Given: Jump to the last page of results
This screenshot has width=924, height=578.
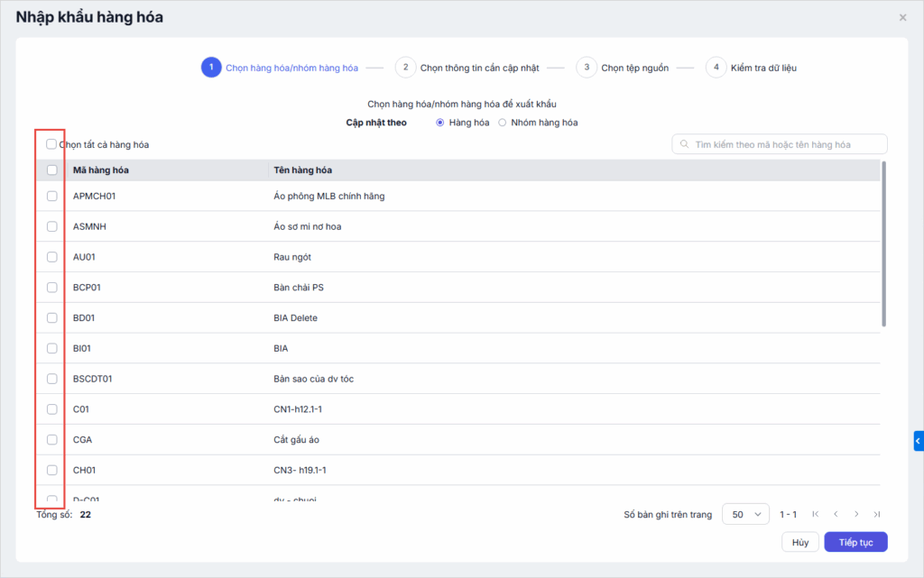Looking at the screenshot, I should coord(876,514).
